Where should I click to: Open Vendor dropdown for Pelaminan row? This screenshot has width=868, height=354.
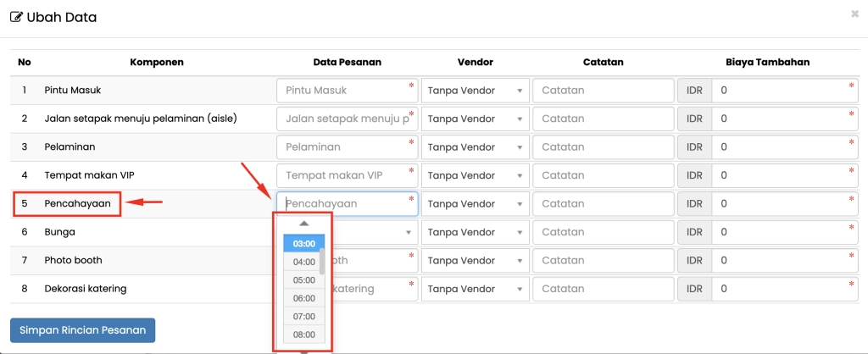click(x=475, y=147)
